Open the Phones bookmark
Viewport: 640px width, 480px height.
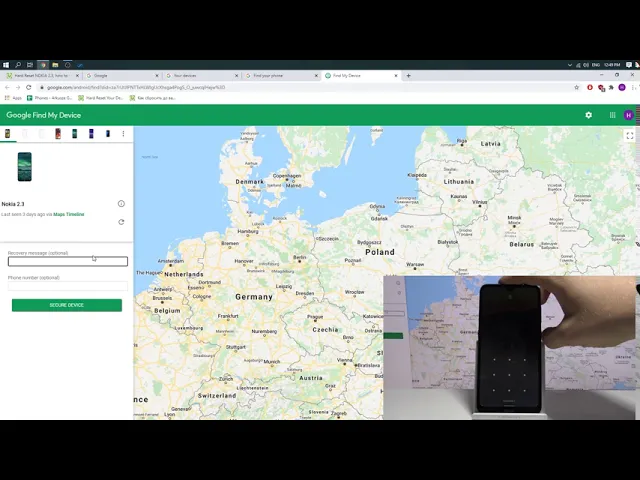[x=49, y=98]
